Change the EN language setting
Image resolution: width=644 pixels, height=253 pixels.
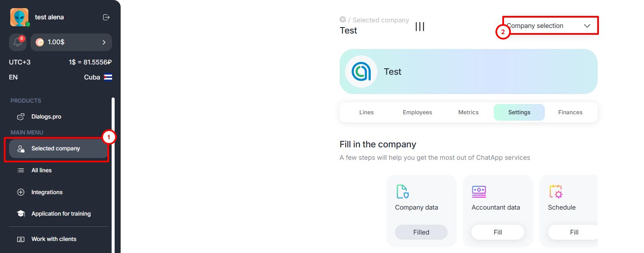click(13, 77)
